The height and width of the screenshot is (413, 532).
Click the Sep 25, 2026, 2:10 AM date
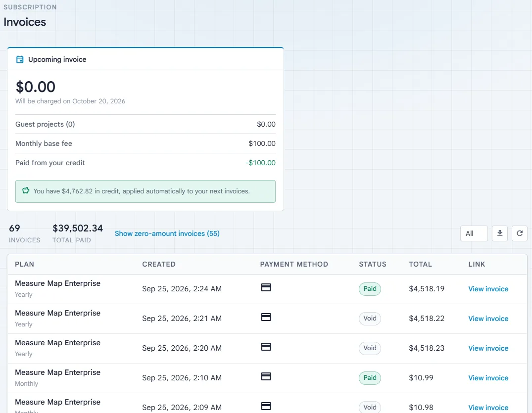[182, 378]
